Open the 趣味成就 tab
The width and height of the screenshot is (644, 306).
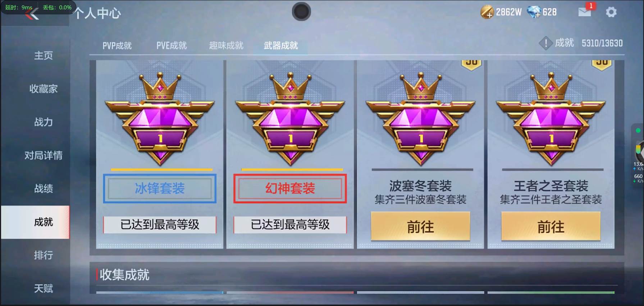pyautogui.click(x=226, y=46)
